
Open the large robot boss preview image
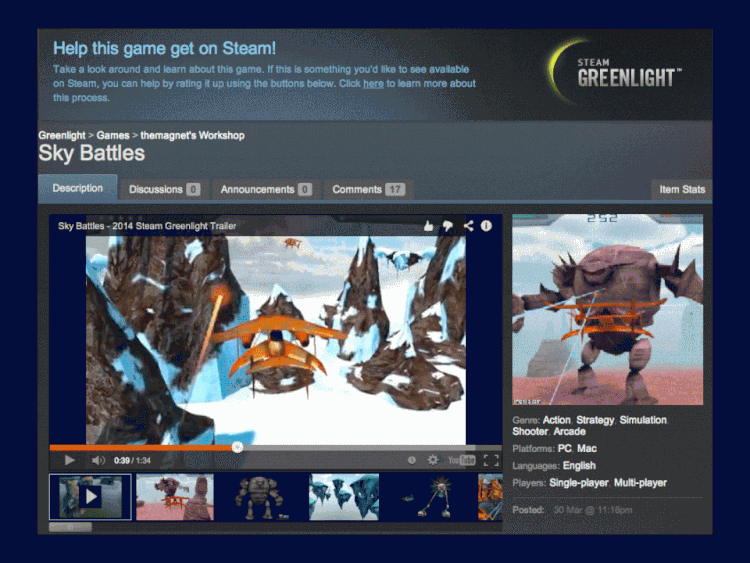[607, 309]
